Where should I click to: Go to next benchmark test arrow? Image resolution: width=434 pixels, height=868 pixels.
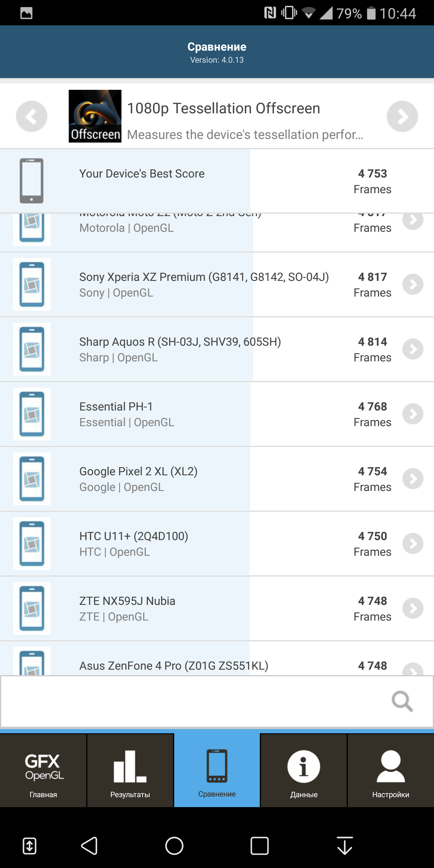[x=402, y=116]
